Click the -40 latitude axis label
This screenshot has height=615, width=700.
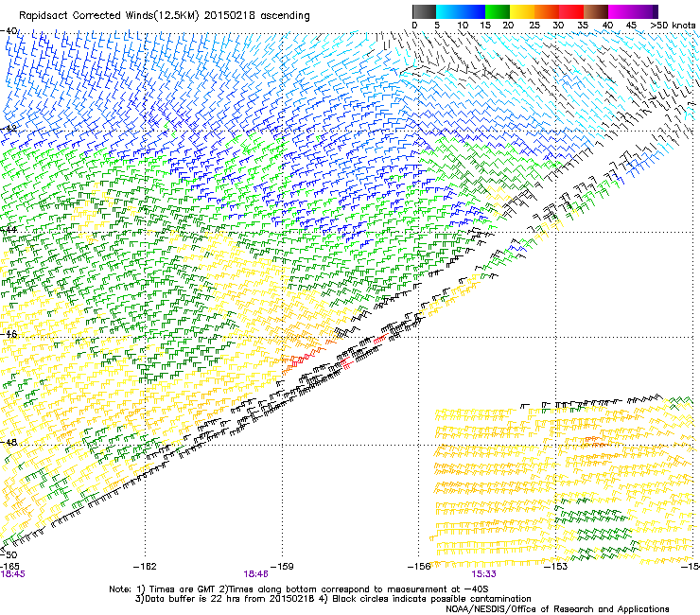point(9,30)
